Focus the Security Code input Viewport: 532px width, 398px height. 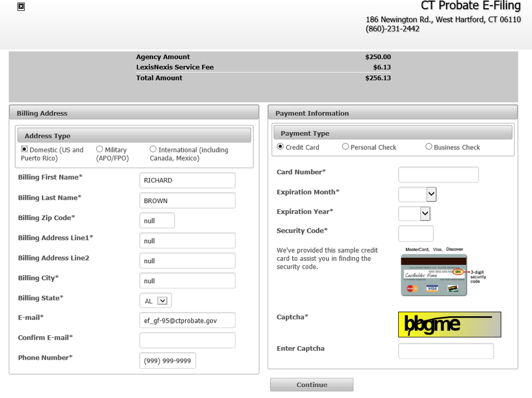tap(416, 234)
